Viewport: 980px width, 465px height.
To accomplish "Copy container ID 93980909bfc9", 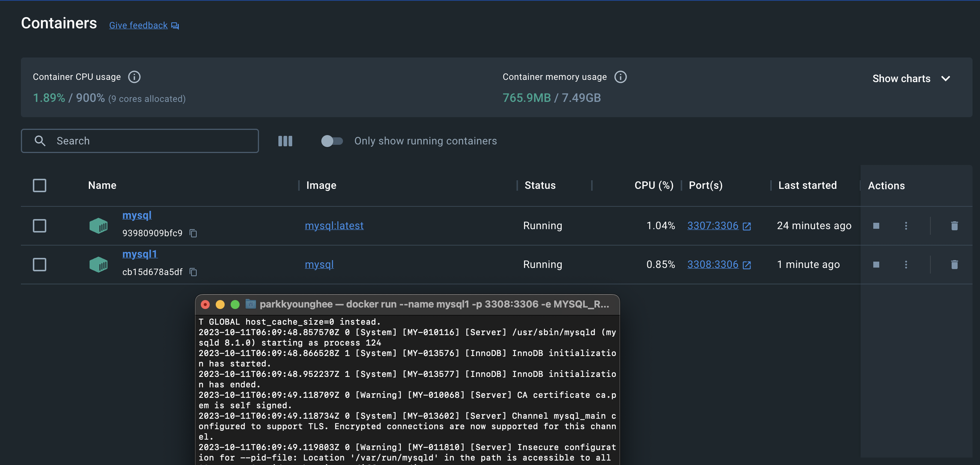I will (x=193, y=233).
